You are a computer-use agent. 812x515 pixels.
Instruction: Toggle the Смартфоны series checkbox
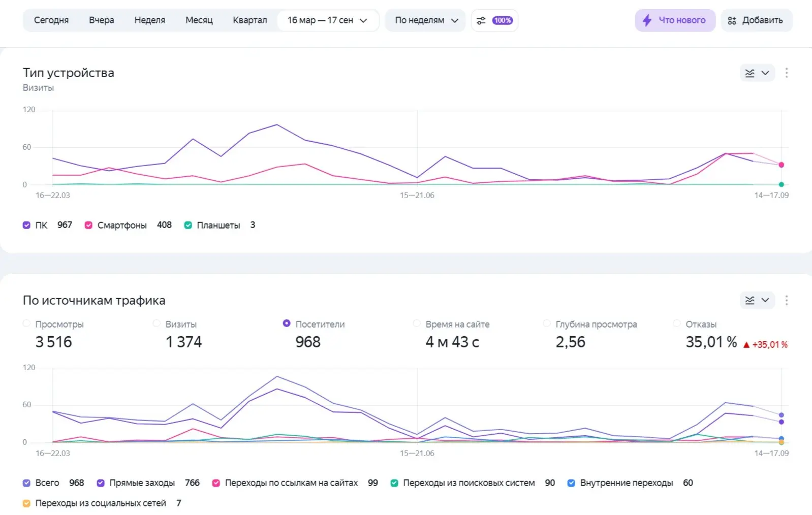pos(88,226)
